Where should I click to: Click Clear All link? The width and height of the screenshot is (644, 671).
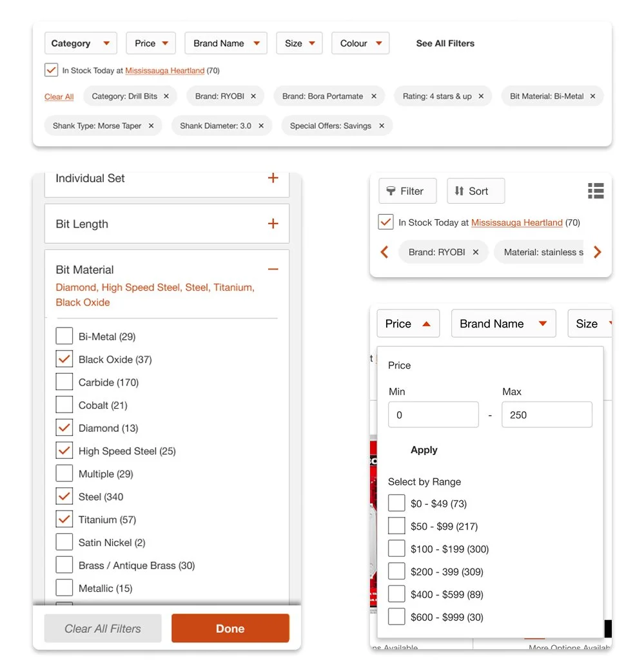[x=59, y=97]
